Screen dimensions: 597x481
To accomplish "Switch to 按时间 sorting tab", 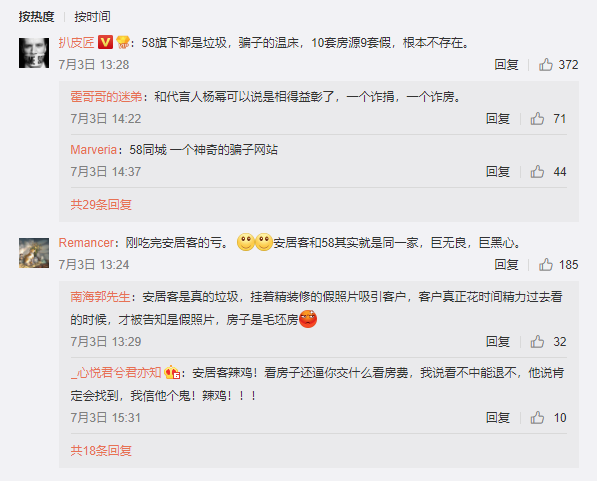I will (x=93, y=17).
